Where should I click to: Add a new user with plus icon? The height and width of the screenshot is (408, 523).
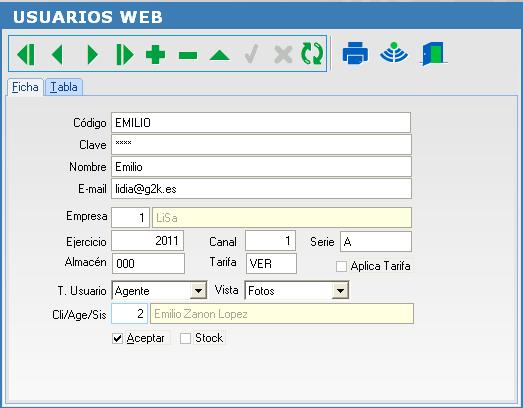coord(155,54)
